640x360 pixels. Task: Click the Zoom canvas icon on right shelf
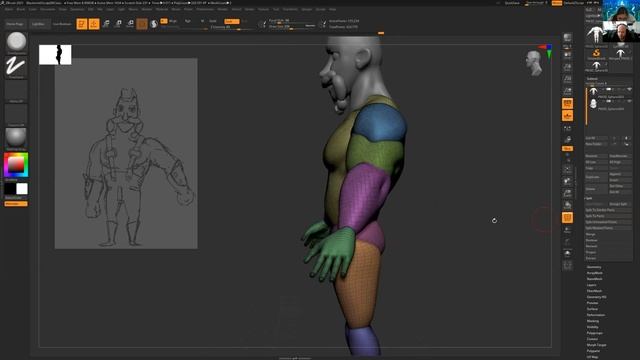click(567, 67)
